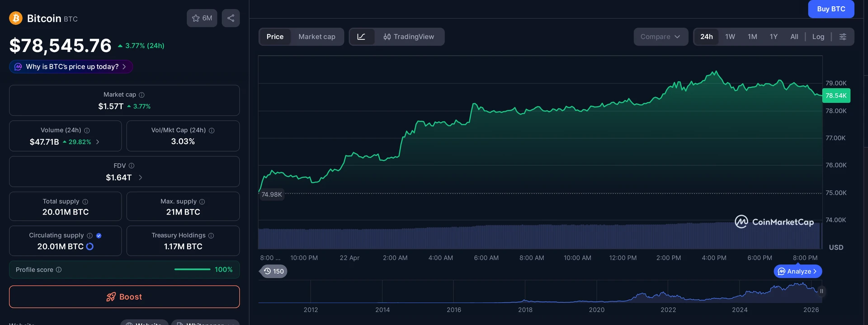Click the Profile score info icon

click(x=59, y=270)
